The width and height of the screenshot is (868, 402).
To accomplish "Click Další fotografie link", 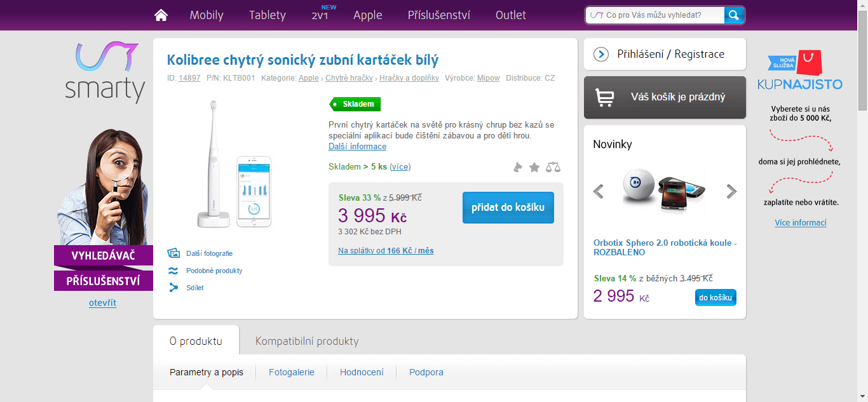I will [209, 253].
